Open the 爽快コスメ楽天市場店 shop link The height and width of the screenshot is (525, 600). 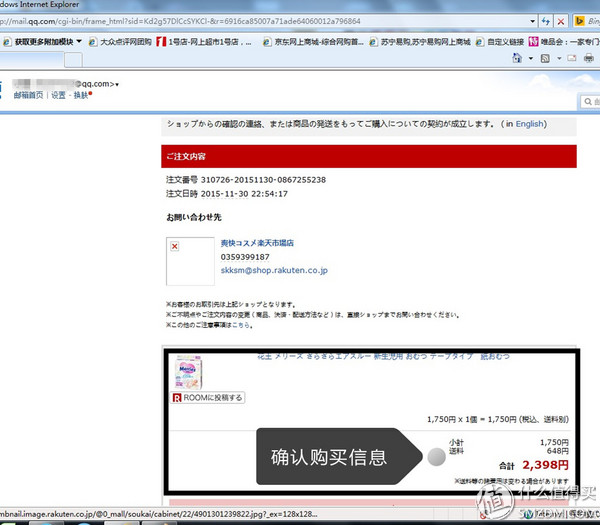click(x=257, y=243)
